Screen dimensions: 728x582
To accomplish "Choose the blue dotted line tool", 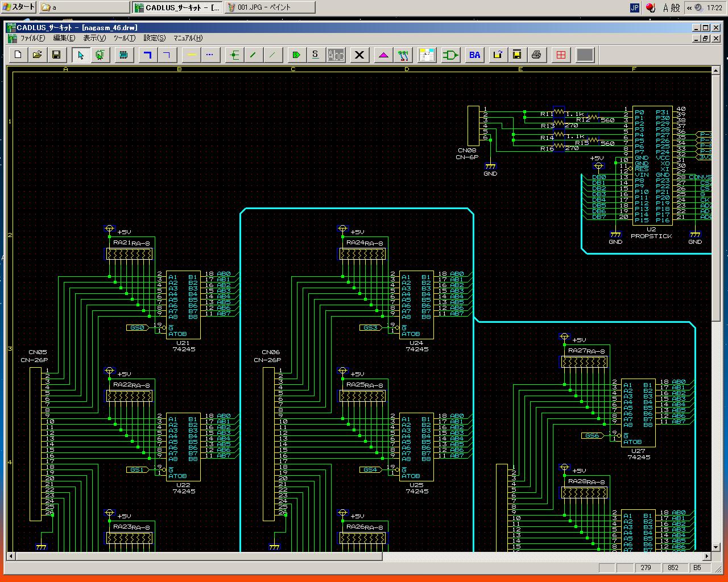I will click(210, 55).
